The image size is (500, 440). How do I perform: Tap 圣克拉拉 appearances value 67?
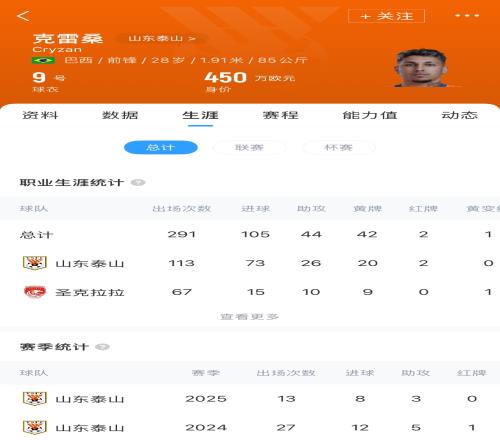point(182,292)
